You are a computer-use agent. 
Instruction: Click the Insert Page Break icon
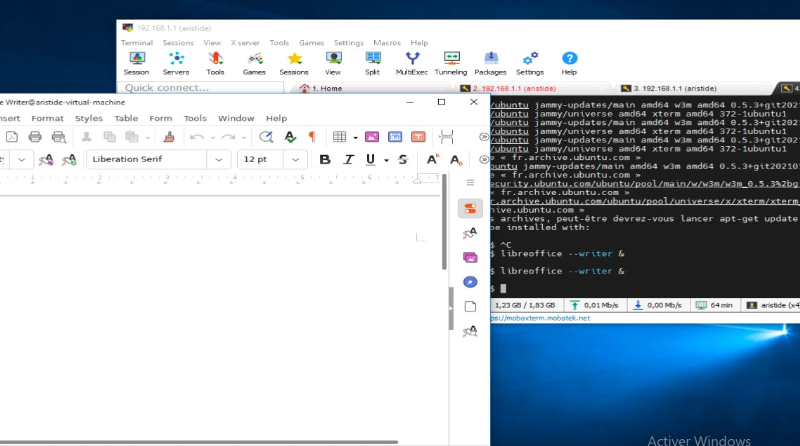coord(446,137)
